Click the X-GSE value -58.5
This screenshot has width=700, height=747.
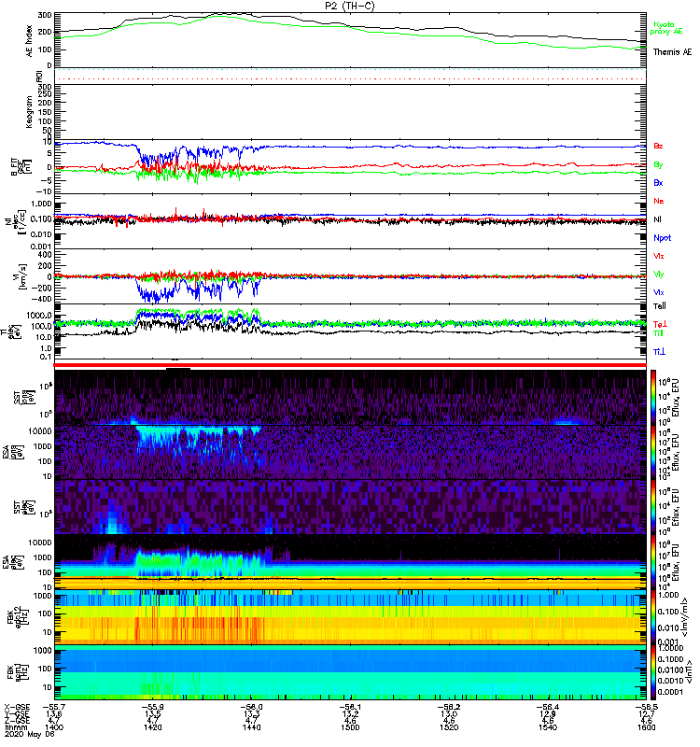[x=646, y=707]
